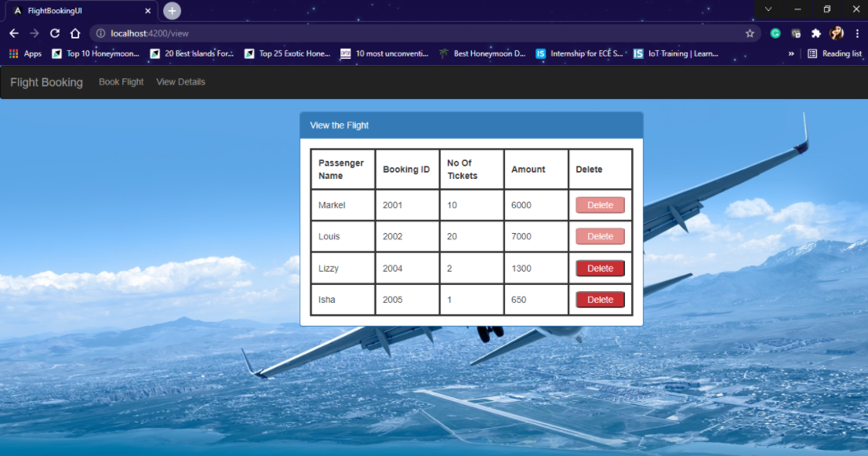Bookmark this page with the star icon

[750, 34]
